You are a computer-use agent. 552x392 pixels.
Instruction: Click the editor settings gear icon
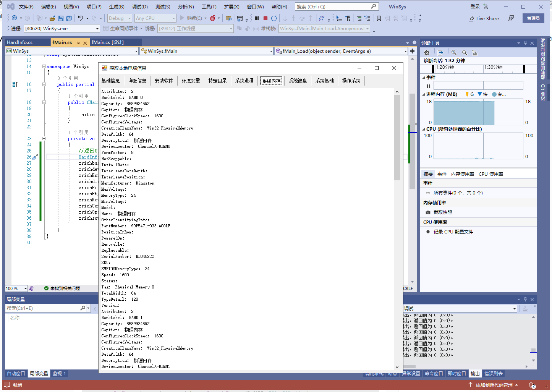tap(414, 42)
